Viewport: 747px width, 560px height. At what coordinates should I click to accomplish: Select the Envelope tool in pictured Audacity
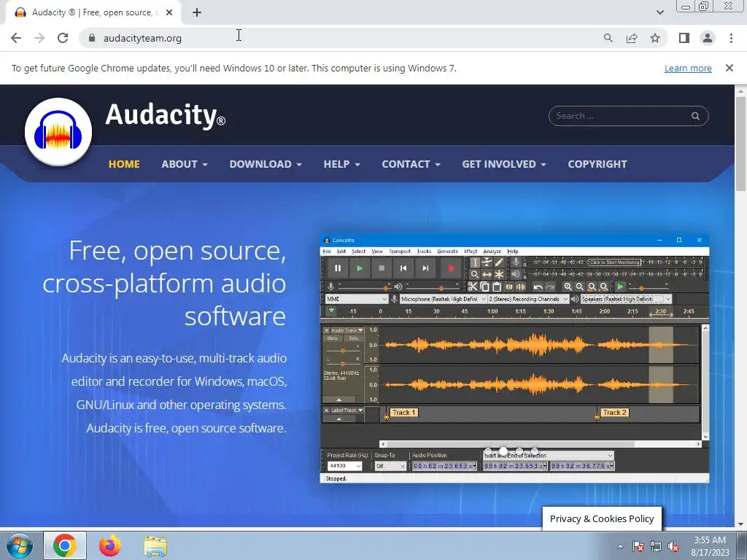[x=487, y=262]
